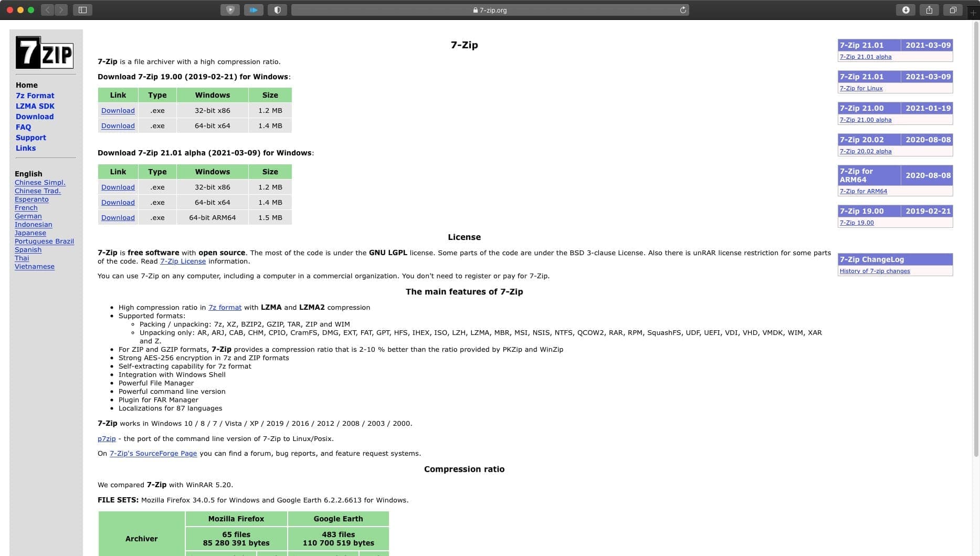
Task: Open Safari downloads button
Action: (x=905, y=10)
